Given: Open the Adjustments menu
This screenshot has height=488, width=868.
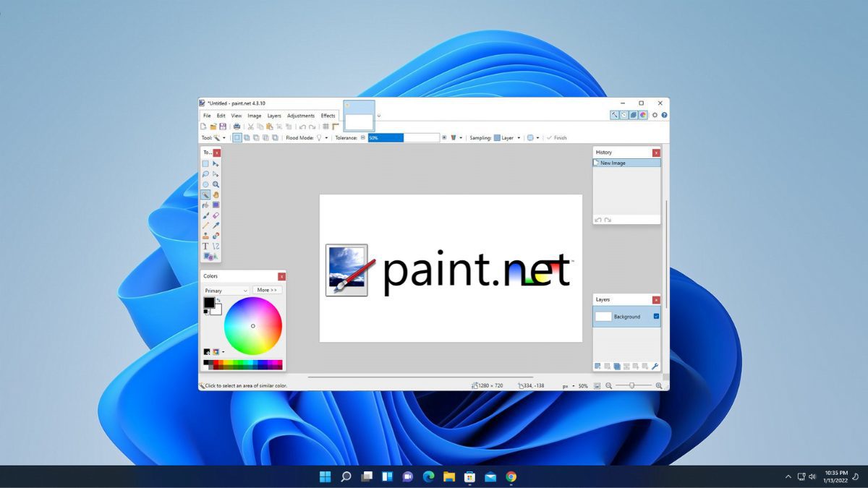Looking at the screenshot, I should [301, 116].
